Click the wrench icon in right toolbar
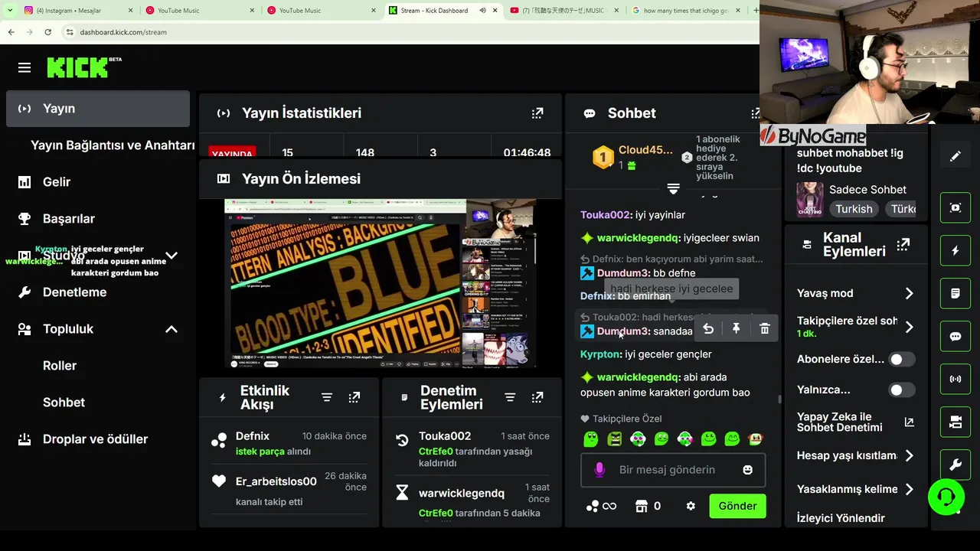980x551 pixels. tap(955, 465)
